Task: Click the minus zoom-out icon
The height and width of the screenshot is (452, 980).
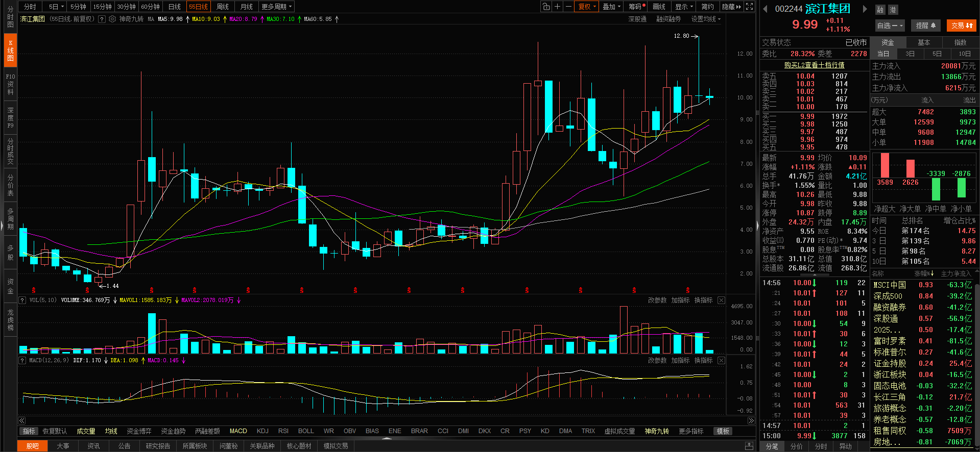Action: (x=568, y=7)
